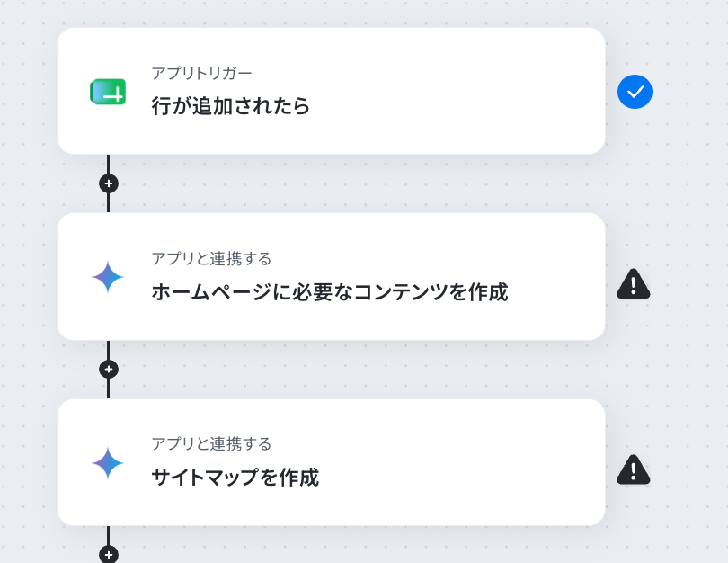Click the blue checkmark status badge
This screenshot has height=563, width=728.
point(635,92)
